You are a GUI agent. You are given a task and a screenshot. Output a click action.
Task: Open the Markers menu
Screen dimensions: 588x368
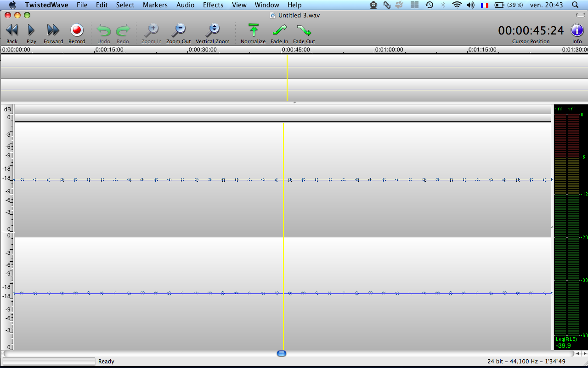pyautogui.click(x=155, y=5)
